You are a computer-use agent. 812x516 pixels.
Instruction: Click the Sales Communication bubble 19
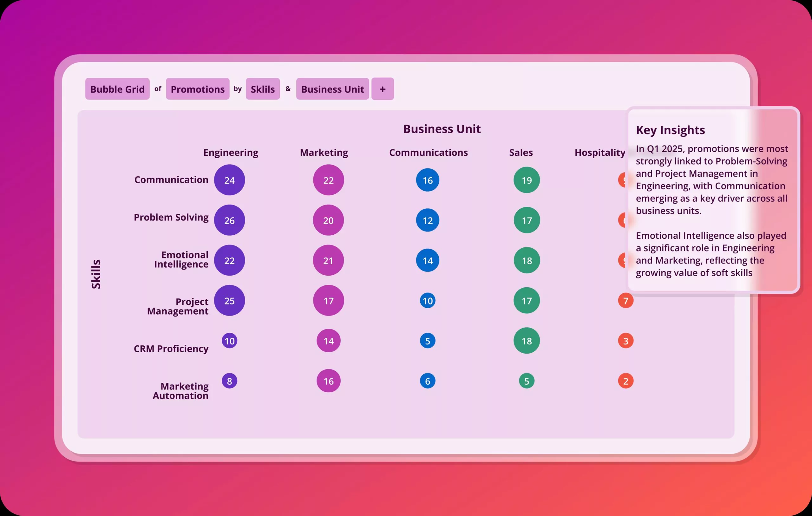click(527, 180)
